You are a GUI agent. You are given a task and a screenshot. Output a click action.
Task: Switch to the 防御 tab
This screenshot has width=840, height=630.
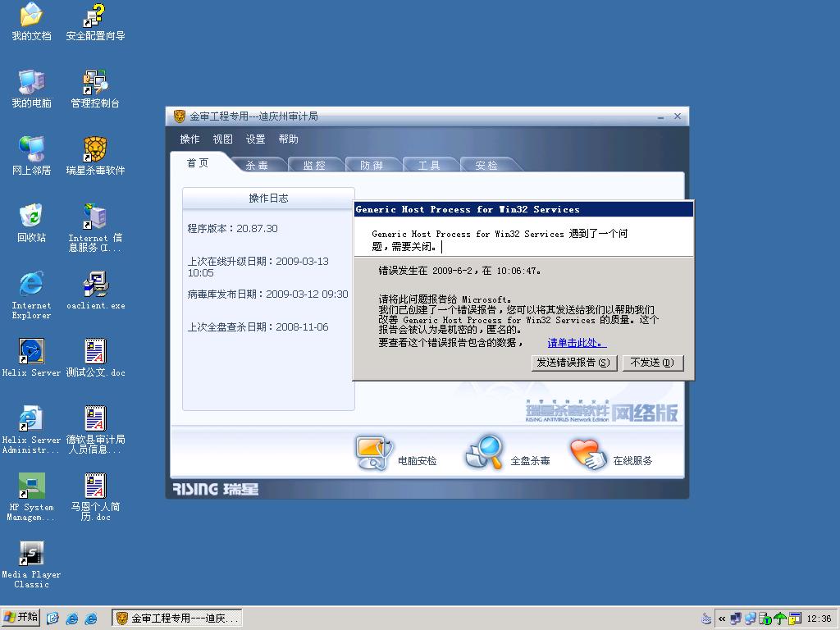(x=372, y=165)
